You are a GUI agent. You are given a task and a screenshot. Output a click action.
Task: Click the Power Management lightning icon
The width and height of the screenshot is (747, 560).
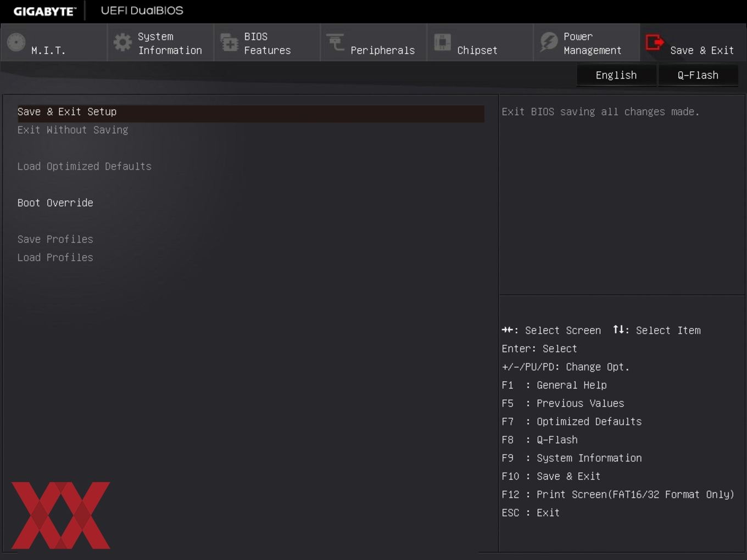(x=549, y=42)
